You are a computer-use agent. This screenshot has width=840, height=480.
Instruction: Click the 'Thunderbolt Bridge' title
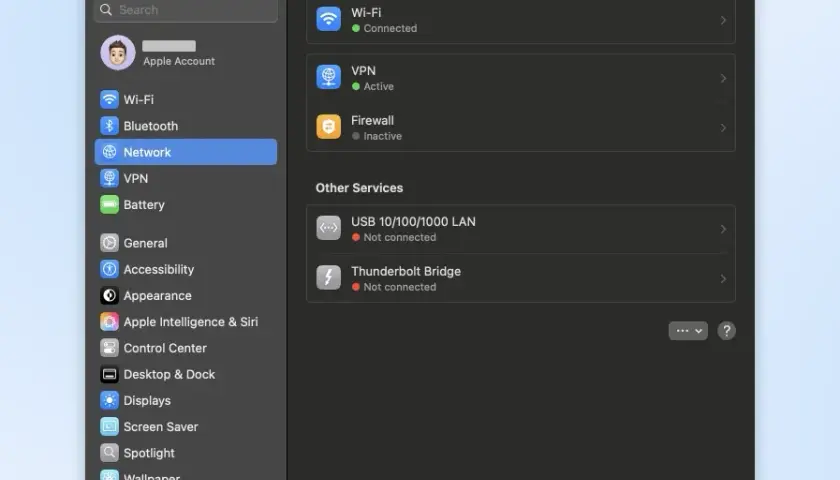point(406,271)
